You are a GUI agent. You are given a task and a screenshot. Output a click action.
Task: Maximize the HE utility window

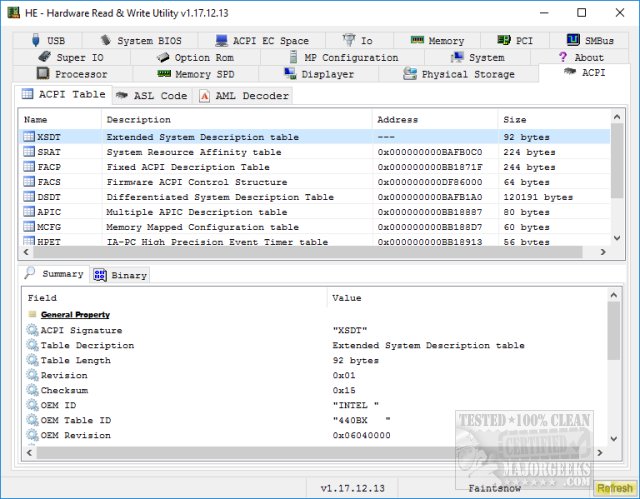582,13
